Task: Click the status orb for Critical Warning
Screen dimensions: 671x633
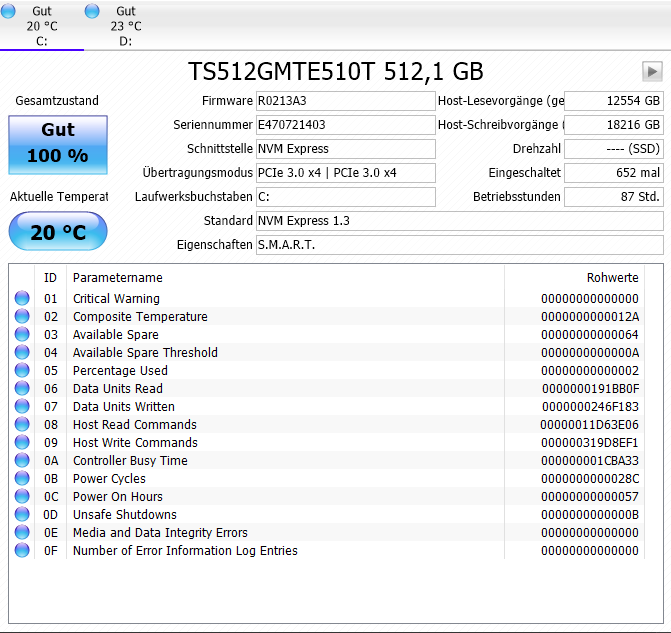Action: pyautogui.click(x=22, y=298)
